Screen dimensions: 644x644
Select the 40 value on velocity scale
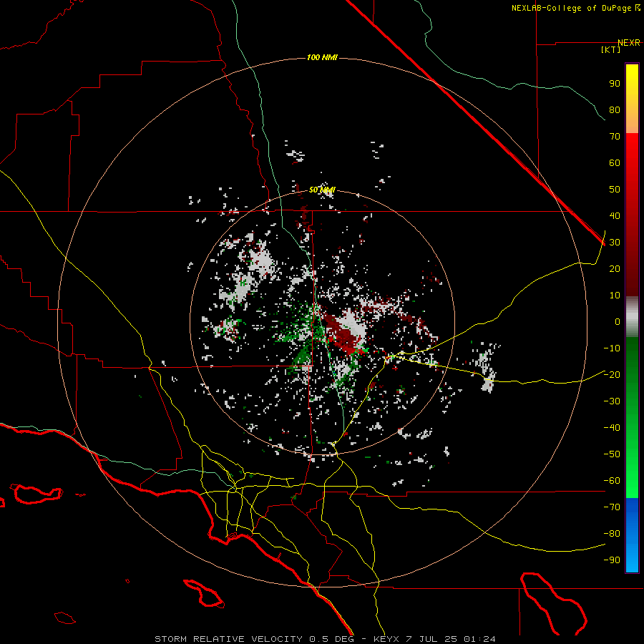click(x=615, y=216)
